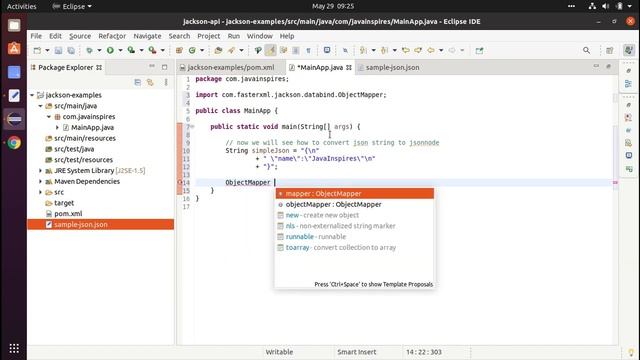Open the Navigate menu

pos(147,36)
